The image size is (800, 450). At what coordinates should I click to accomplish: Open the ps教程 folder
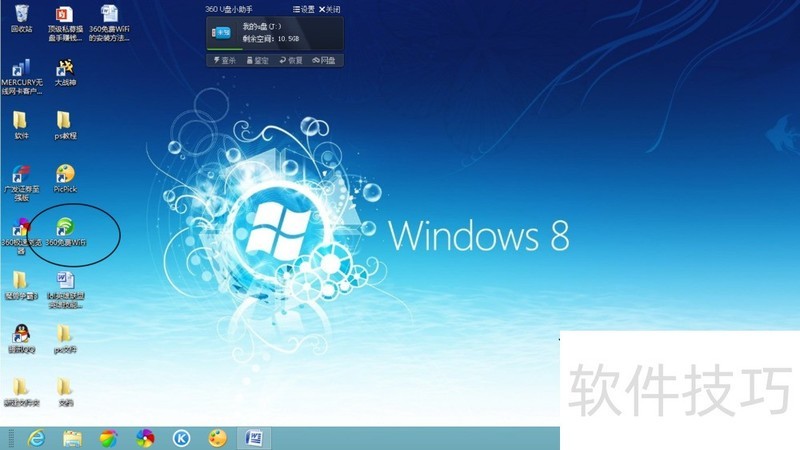(65, 125)
